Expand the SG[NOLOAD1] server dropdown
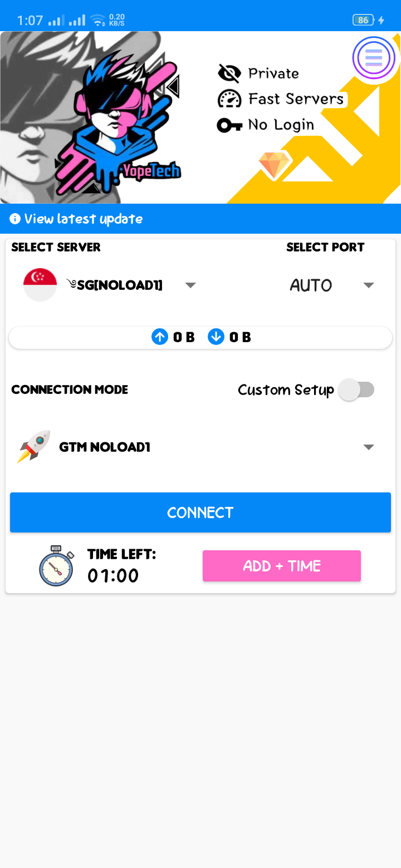Viewport: 401px width, 868px height. coord(190,285)
